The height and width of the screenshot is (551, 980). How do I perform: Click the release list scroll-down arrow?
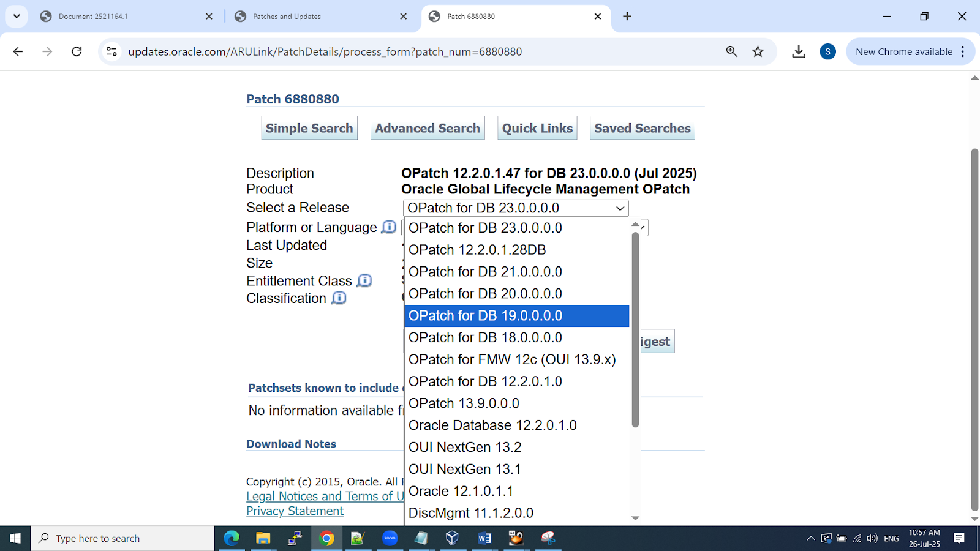pos(635,519)
